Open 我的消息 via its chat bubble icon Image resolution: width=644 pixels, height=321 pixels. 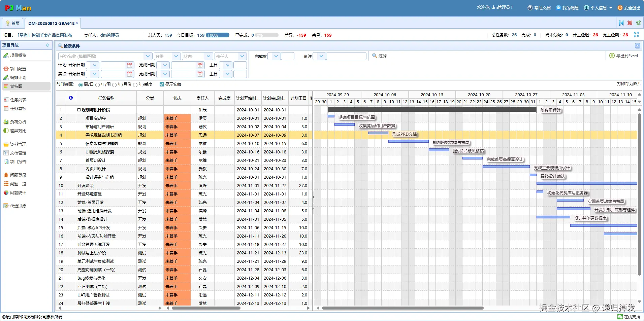point(558,8)
